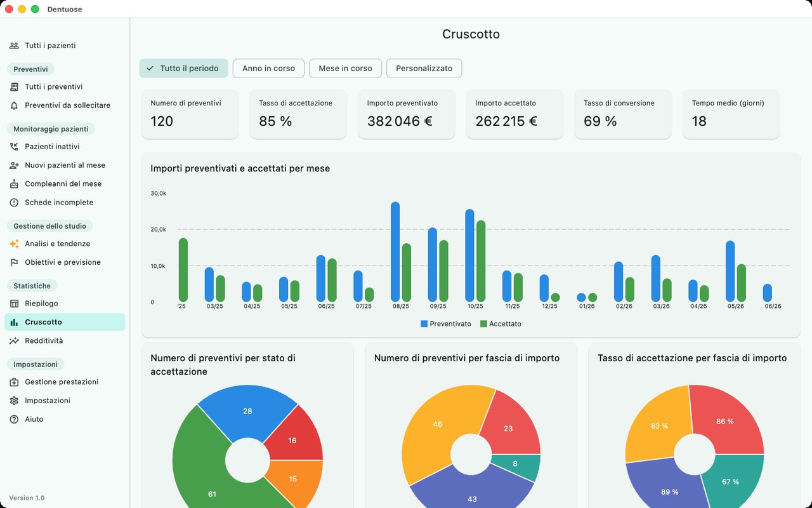The image size is (812, 508).
Task: Click the sparkle icon beside Analisi e tendenze
Action: point(14,244)
